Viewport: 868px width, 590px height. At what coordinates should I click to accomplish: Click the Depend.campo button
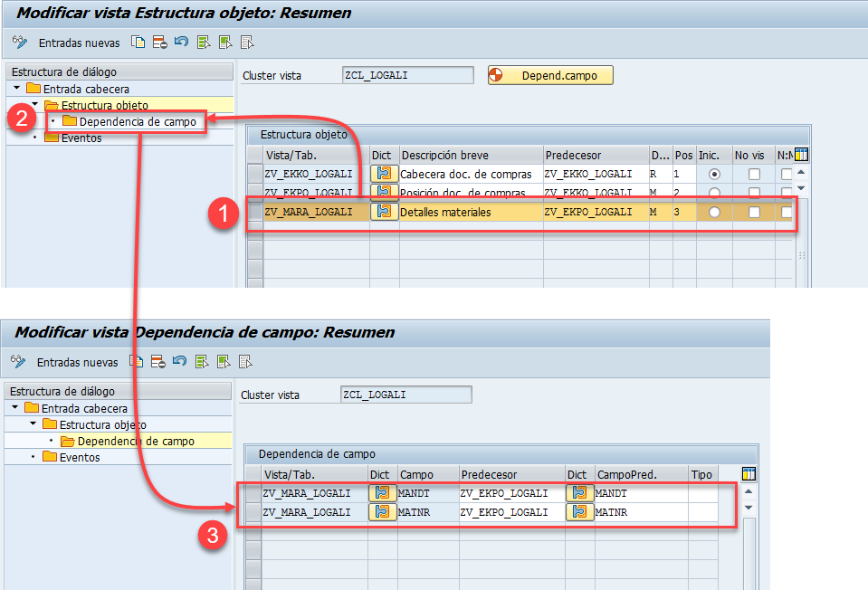(x=550, y=75)
